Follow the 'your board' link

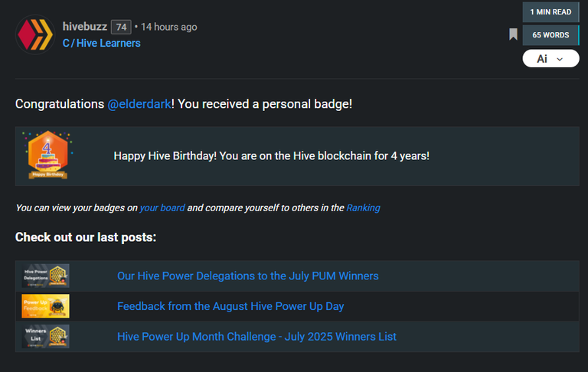click(162, 207)
